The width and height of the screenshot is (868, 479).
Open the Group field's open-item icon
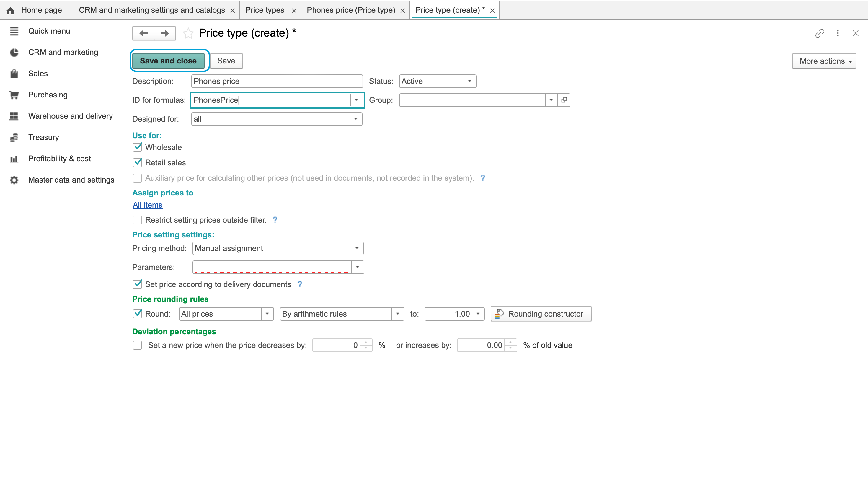click(x=564, y=100)
